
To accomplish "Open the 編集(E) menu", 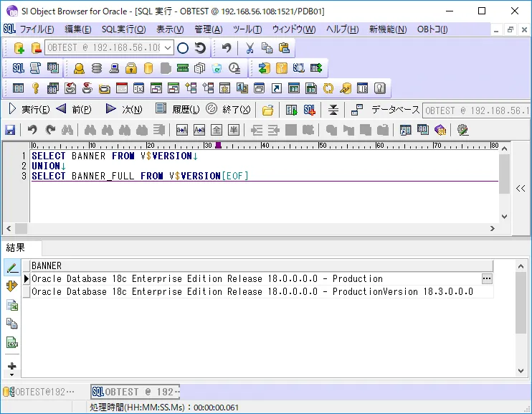I will [x=77, y=29].
